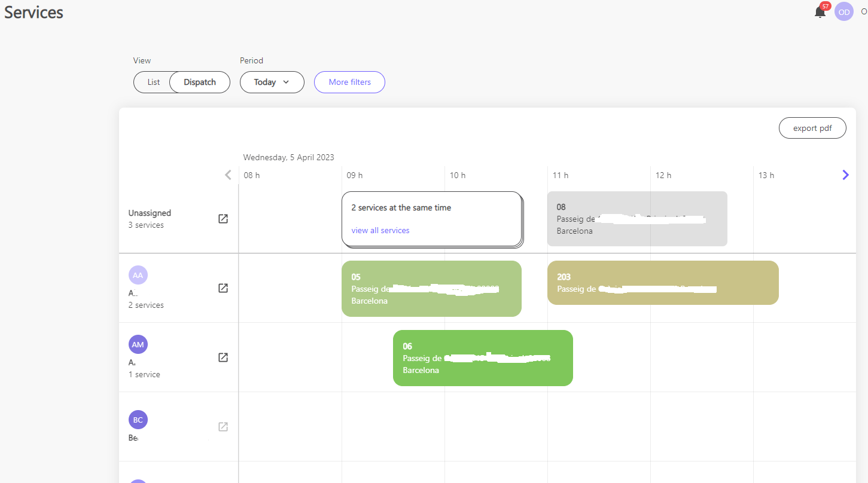Open the 2 services at the same time card
This screenshot has height=483, width=868.
click(431, 219)
